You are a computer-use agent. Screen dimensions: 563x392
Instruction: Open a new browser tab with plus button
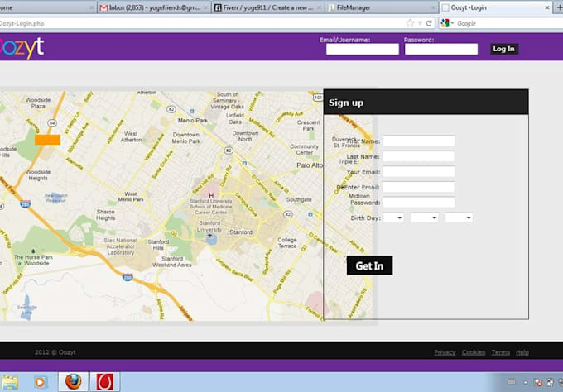[560, 7]
